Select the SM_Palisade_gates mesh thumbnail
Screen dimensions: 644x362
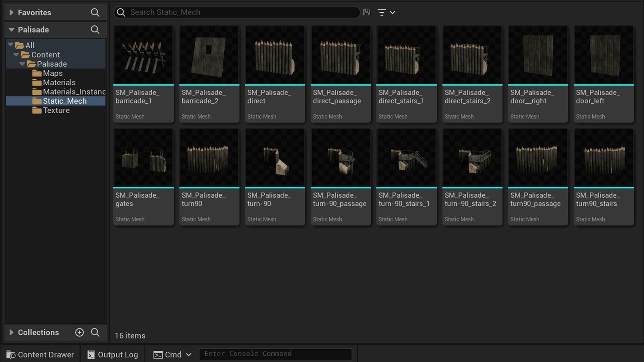pos(144,158)
